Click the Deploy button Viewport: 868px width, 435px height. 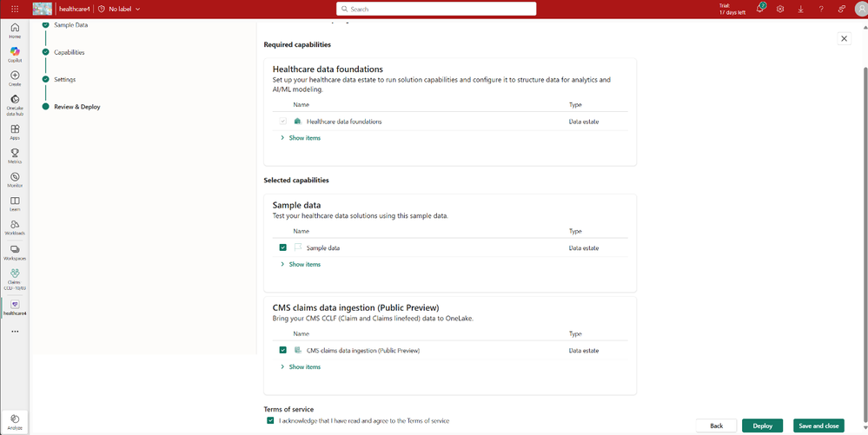tap(762, 425)
